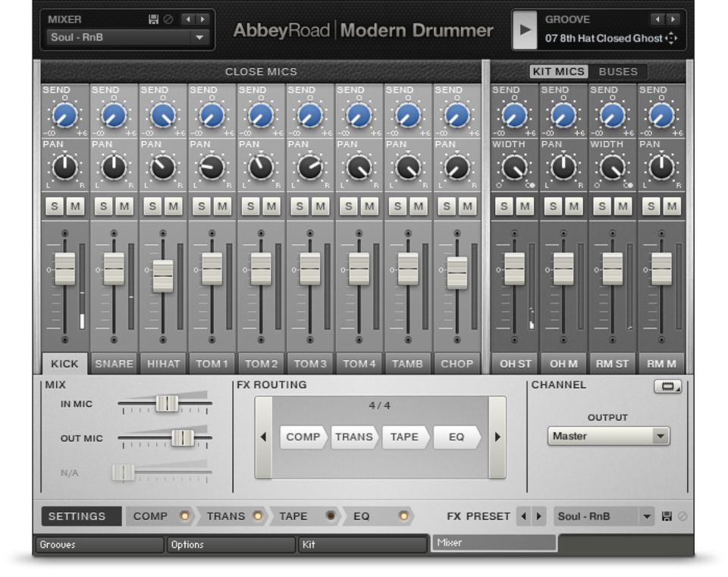The width and height of the screenshot is (728, 577).
Task: Click the FX routing left arrow
Action: tap(263, 437)
